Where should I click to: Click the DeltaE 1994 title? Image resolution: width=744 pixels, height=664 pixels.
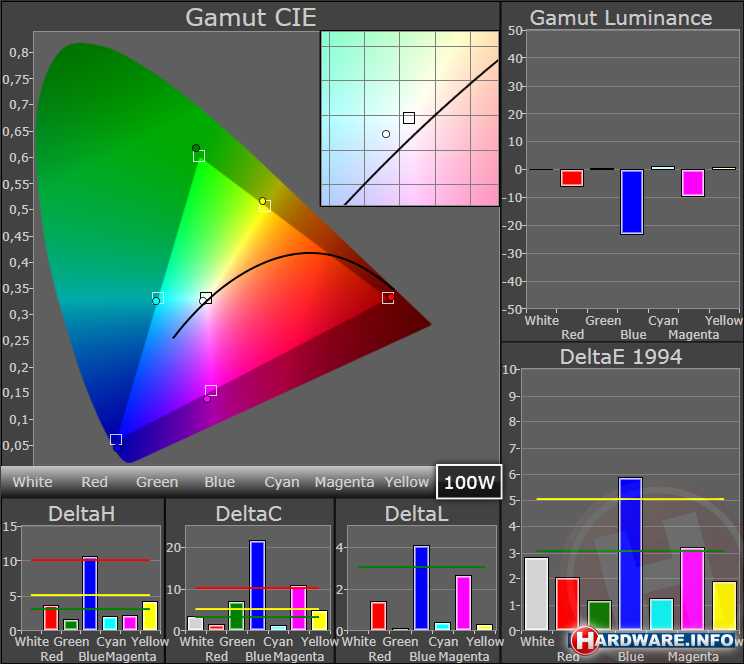point(621,357)
